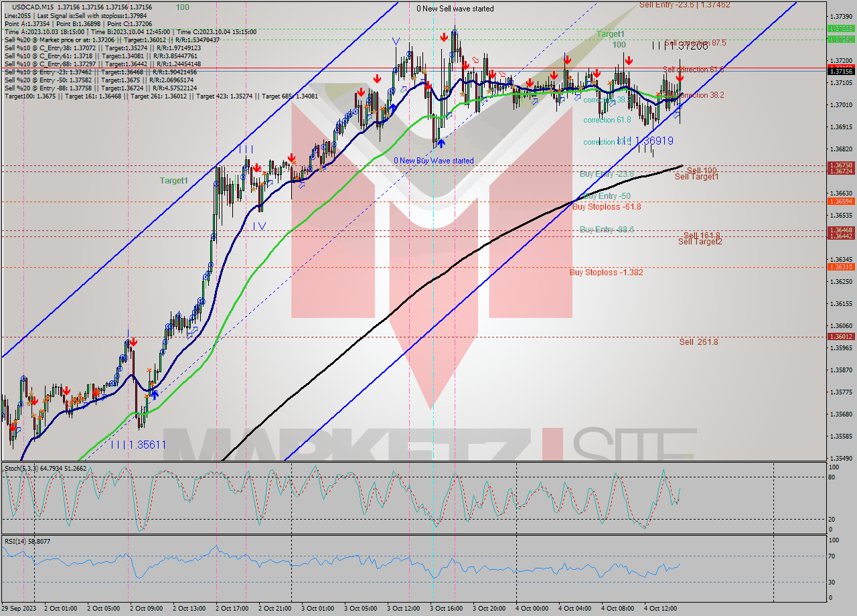Select the 'Sell correction 87.5' label
This screenshot has height=616, width=857.
(x=696, y=42)
